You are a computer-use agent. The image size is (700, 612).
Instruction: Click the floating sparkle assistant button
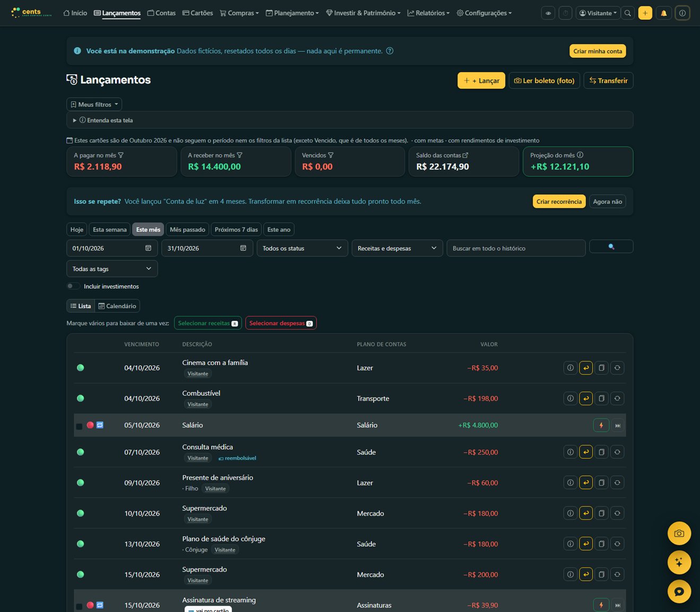[x=679, y=563]
